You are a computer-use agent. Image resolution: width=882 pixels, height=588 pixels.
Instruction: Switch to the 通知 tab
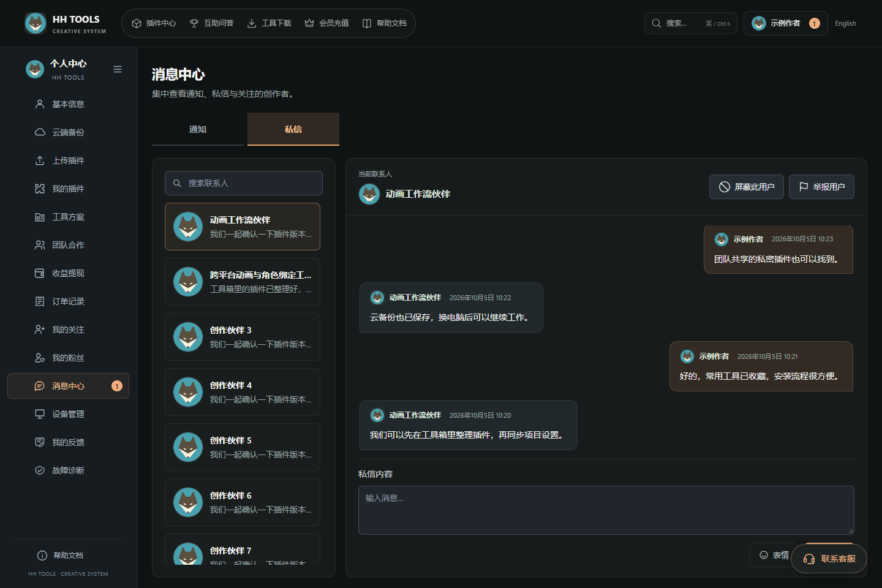click(x=198, y=129)
